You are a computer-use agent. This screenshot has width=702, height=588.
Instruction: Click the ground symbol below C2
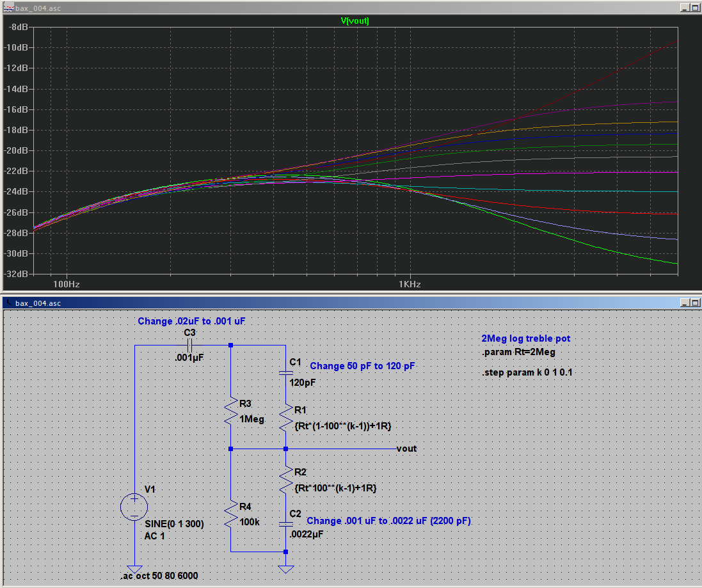pyautogui.click(x=285, y=569)
